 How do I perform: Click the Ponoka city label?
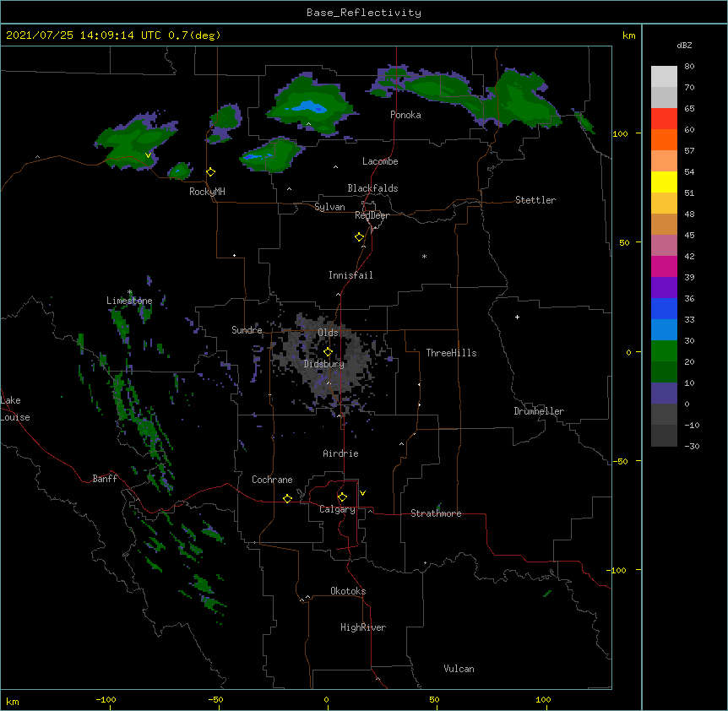coord(405,115)
